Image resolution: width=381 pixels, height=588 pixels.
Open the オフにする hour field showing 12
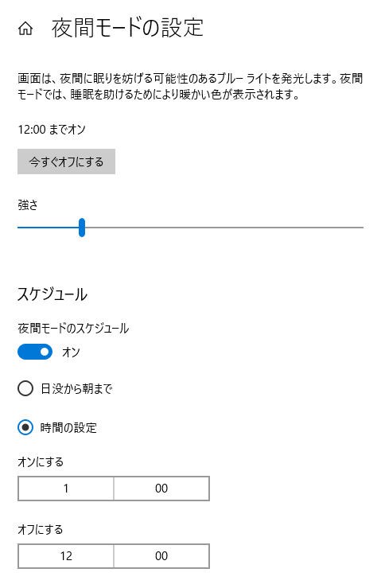[66, 555]
